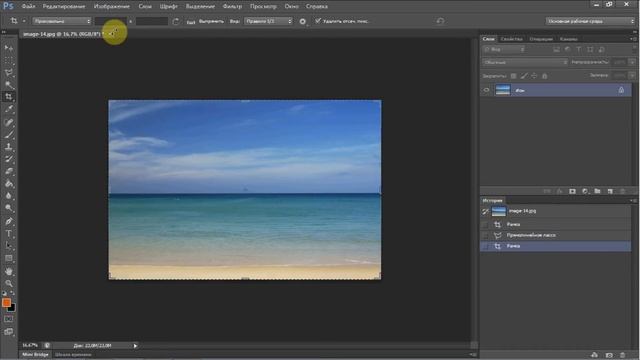Viewport: 640px width, 360px height.
Task: Click the 'Выпрямить' straighten button
Action: coord(206,21)
